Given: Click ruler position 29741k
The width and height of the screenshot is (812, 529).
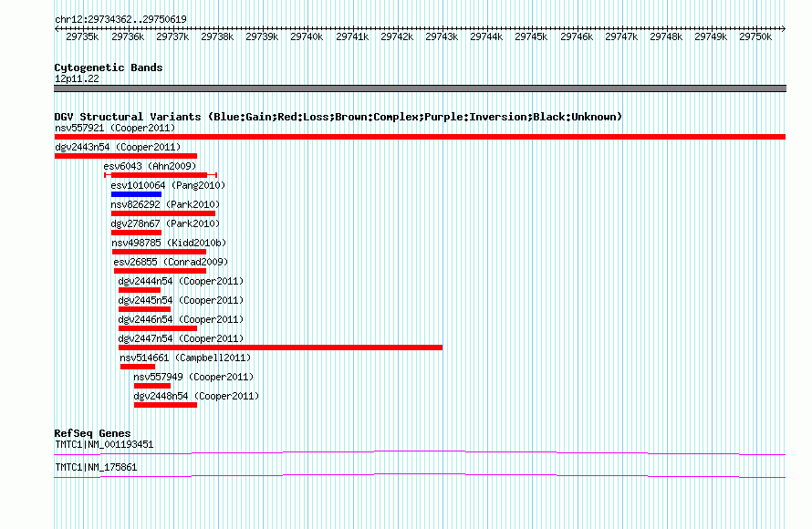Looking at the screenshot, I should (352, 36).
